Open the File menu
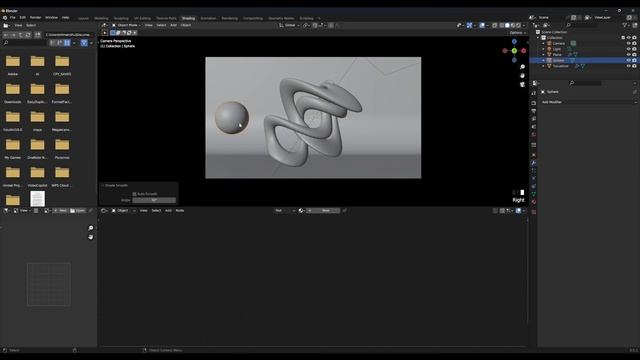 point(13,18)
